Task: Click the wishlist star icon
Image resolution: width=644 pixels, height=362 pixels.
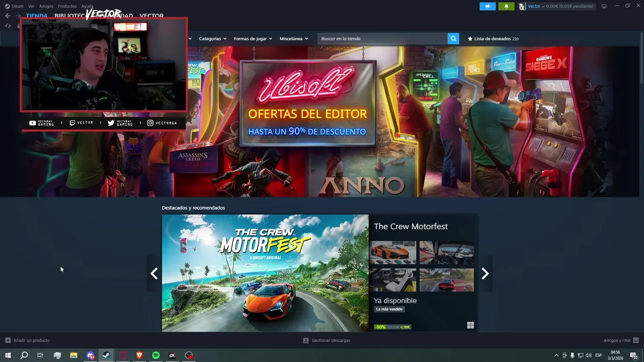Action: coord(470,39)
